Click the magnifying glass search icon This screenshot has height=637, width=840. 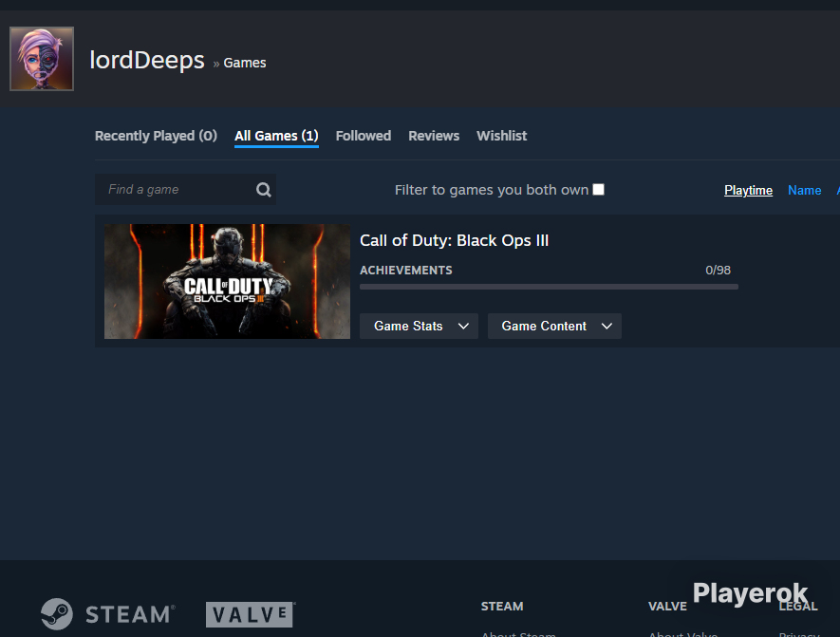point(263,190)
